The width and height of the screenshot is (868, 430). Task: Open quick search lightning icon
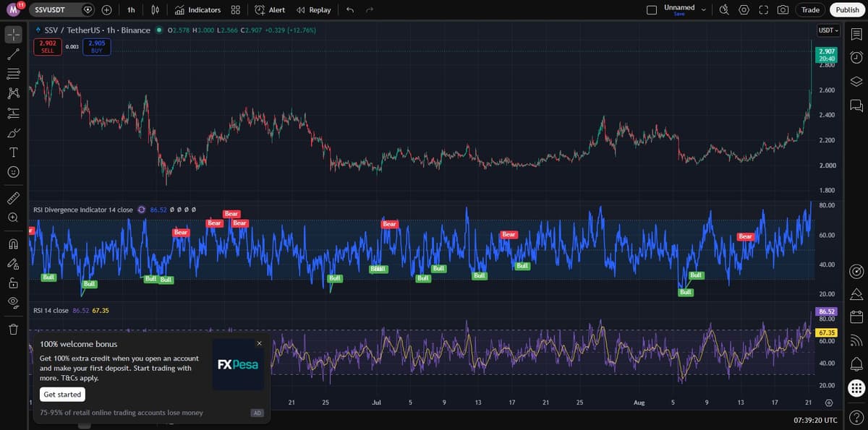tap(725, 10)
